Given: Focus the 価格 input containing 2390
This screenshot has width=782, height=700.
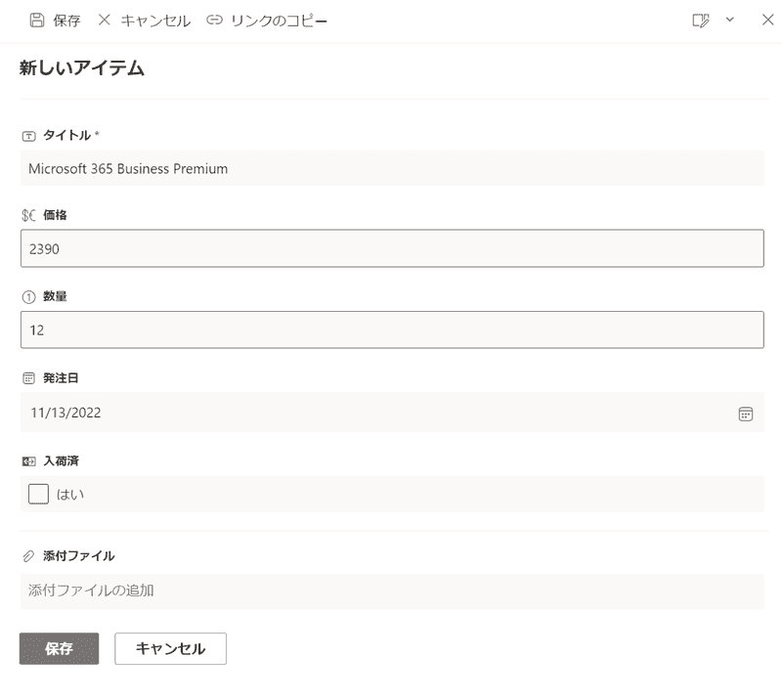Looking at the screenshot, I should (x=391, y=248).
